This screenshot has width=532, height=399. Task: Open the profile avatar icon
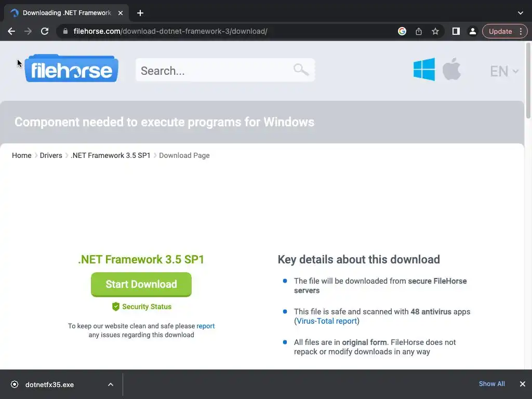point(472,31)
